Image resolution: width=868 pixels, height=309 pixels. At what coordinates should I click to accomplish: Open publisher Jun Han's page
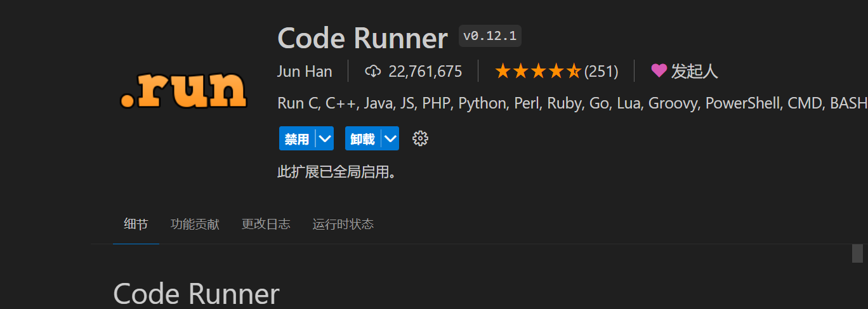tap(305, 71)
